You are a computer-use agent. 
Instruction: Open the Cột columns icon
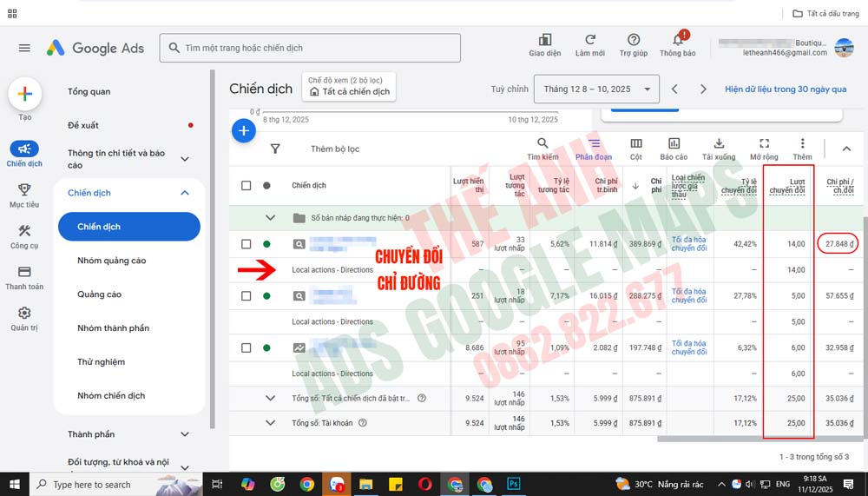(x=636, y=143)
